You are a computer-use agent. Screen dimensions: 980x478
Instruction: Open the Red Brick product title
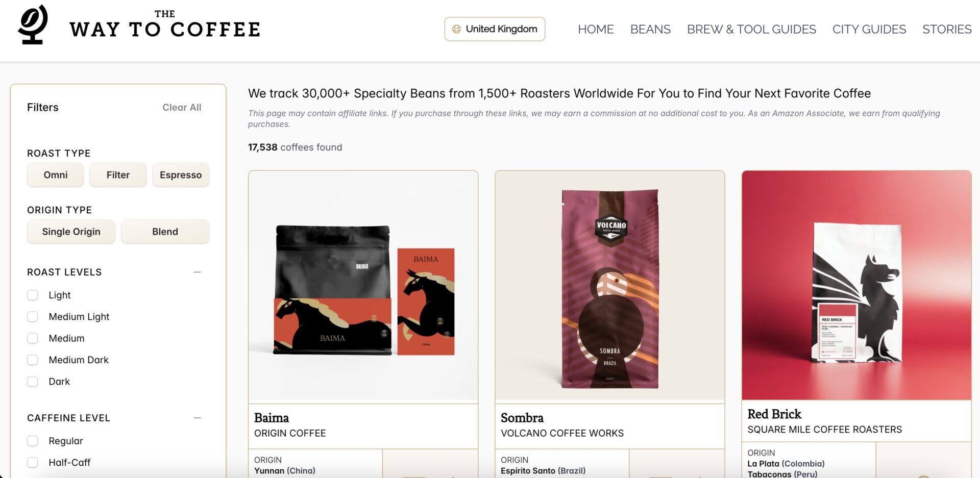(x=774, y=414)
